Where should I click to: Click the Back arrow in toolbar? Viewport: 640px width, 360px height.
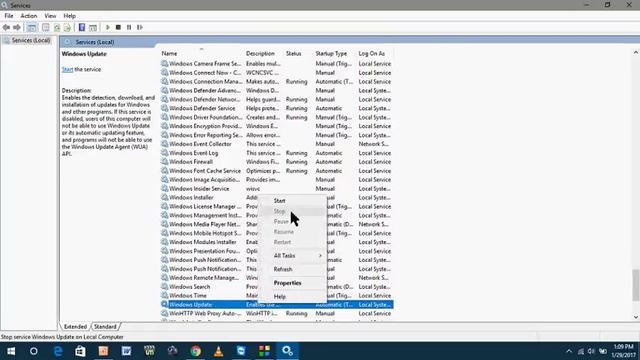[6, 27]
